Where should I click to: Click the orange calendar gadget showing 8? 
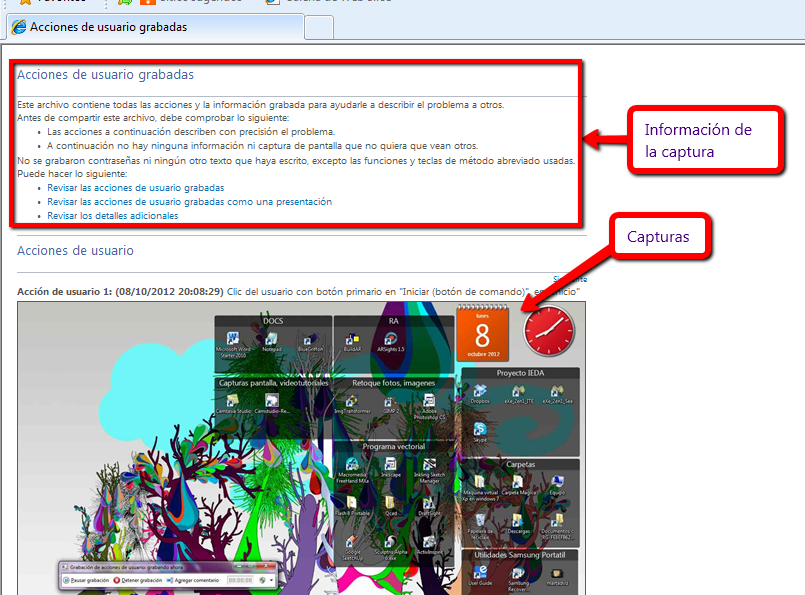click(x=483, y=333)
